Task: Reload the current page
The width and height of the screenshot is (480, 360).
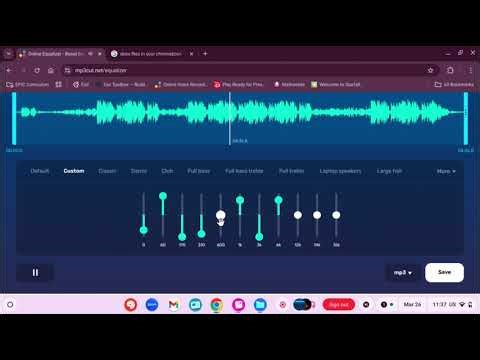Action: pyautogui.click(x=37, y=70)
